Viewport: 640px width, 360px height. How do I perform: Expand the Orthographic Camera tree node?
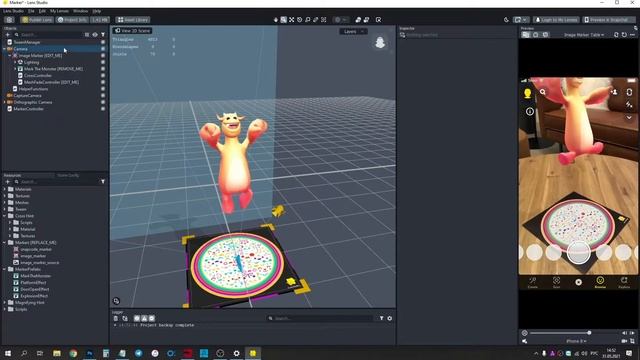point(4,102)
